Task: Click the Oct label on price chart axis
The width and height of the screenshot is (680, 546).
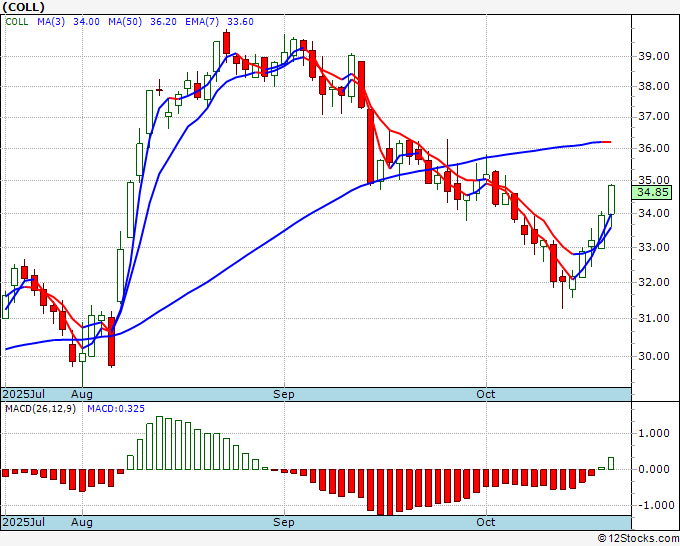Action: 485,394
